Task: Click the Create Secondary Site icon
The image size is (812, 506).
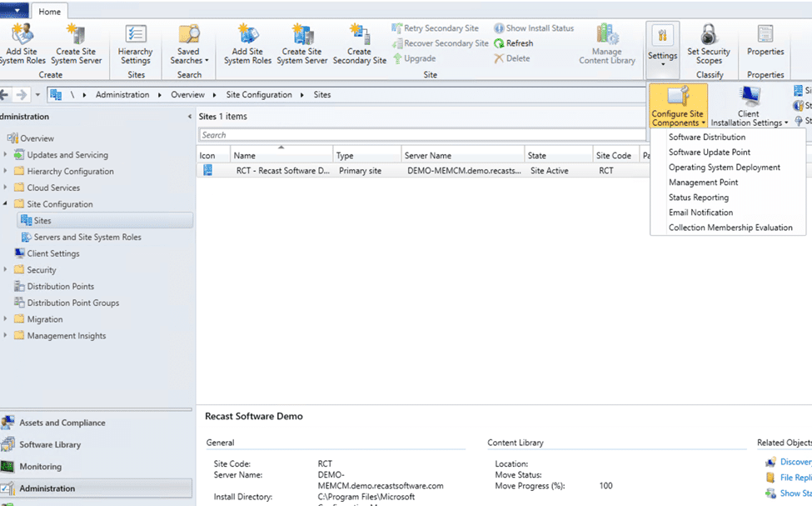Action: point(360,42)
